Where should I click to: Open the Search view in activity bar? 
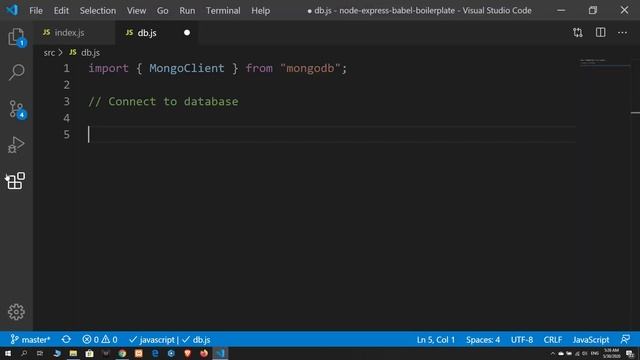[x=16, y=72]
